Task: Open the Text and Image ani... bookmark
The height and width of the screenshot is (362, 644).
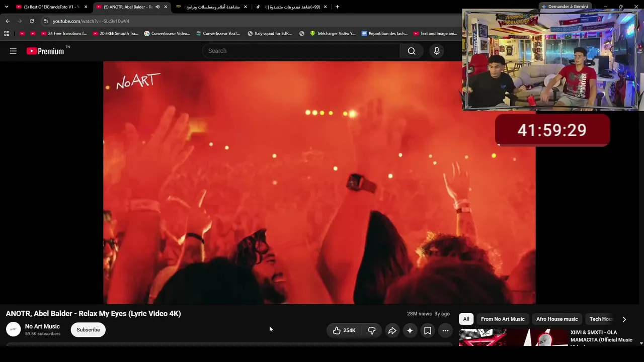Action: pos(435,34)
